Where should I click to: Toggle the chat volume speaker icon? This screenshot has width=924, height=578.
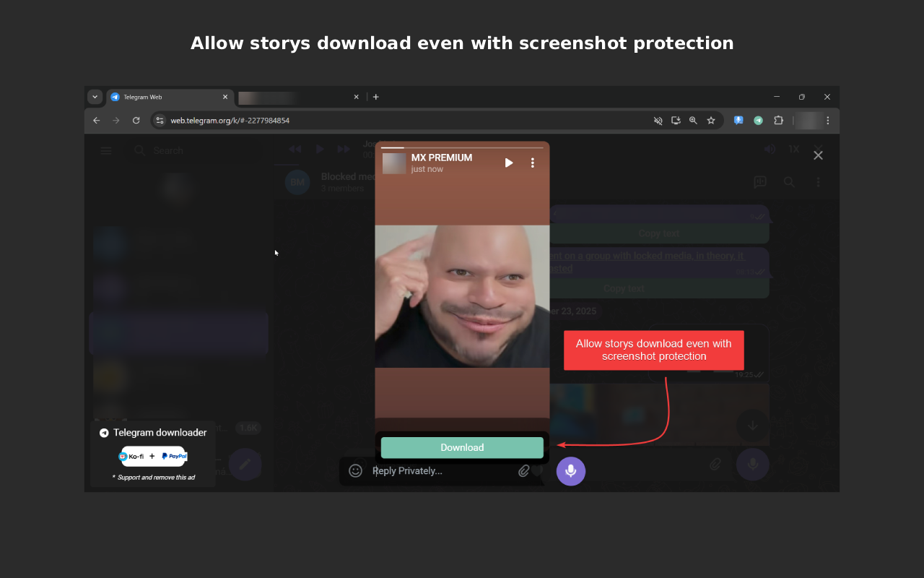[770, 148]
